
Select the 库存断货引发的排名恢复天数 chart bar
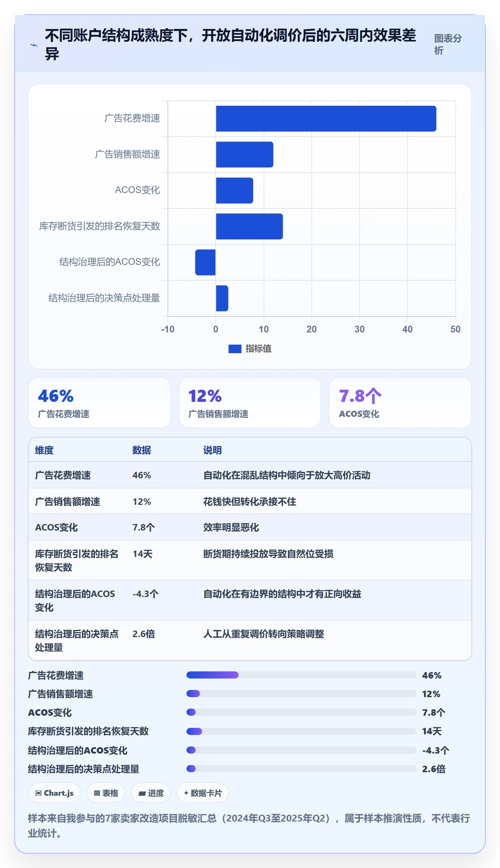pos(249,226)
